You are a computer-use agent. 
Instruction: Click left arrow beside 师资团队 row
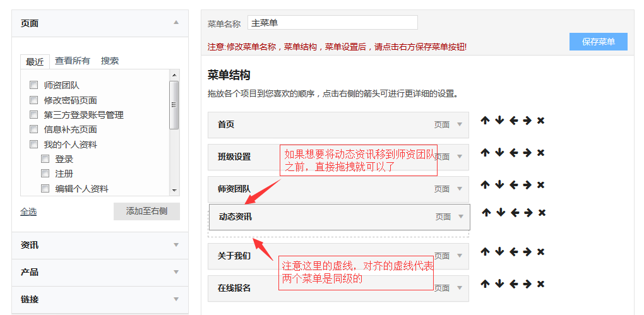(x=513, y=185)
